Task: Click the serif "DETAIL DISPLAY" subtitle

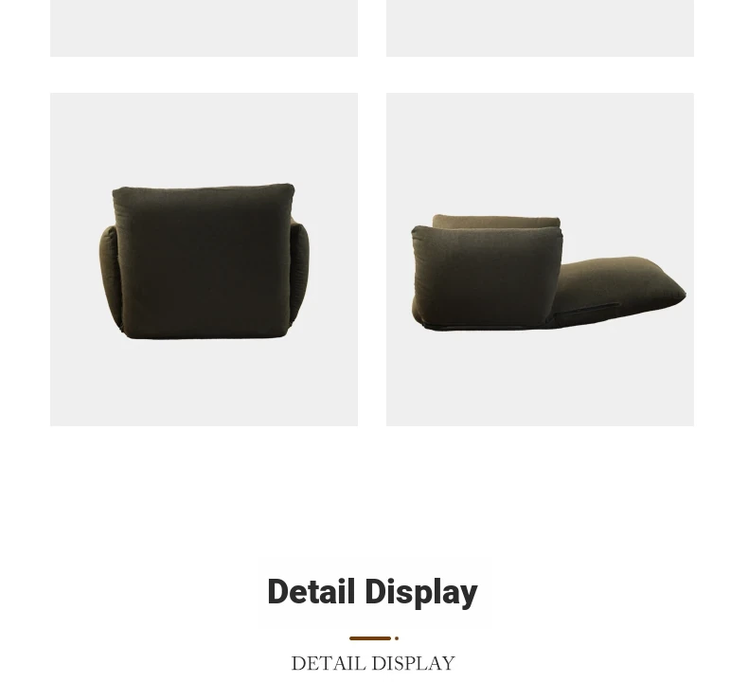Action: [373, 663]
